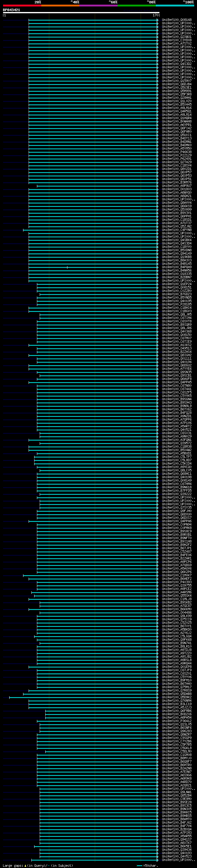
Task: Click label UniRef100_Q6AUF8
Action: pos(177,379)
